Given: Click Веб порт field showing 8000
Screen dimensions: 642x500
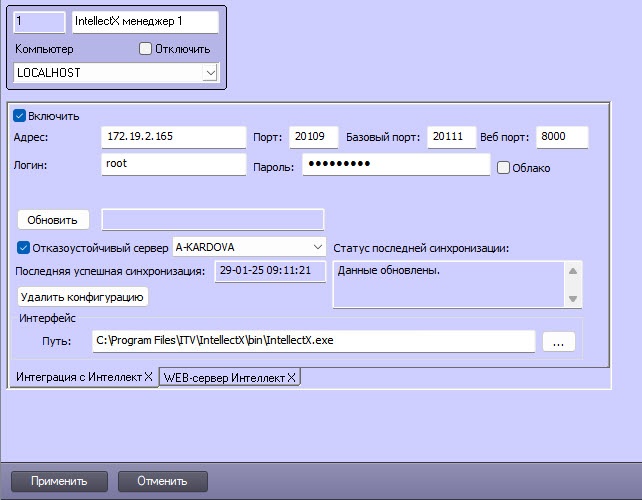Looking at the screenshot, I should [x=562, y=137].
